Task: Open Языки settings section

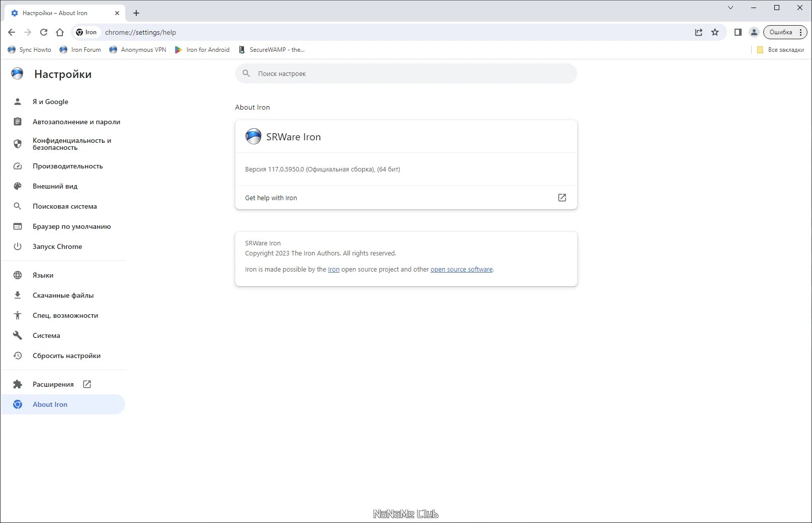Action: (x=63, y=275)
